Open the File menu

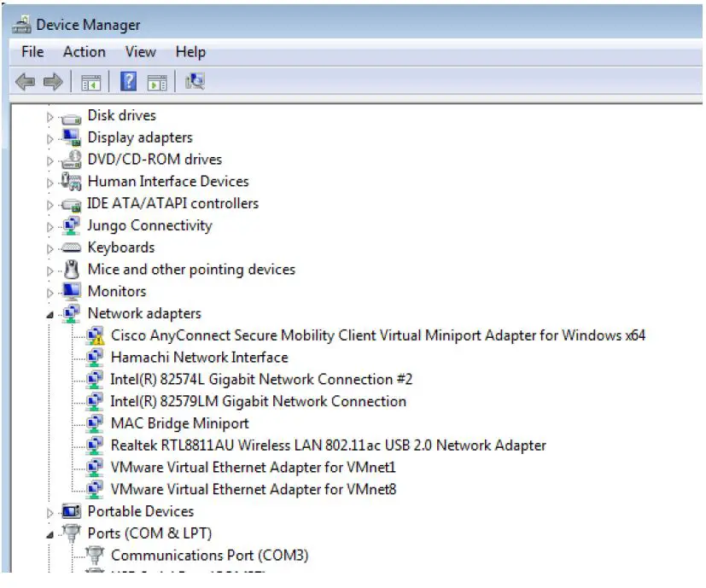point(32,52)
